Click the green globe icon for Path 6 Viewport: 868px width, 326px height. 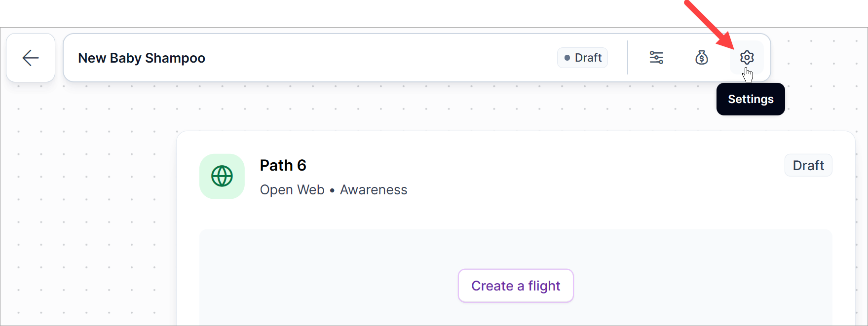pos(222,176)
